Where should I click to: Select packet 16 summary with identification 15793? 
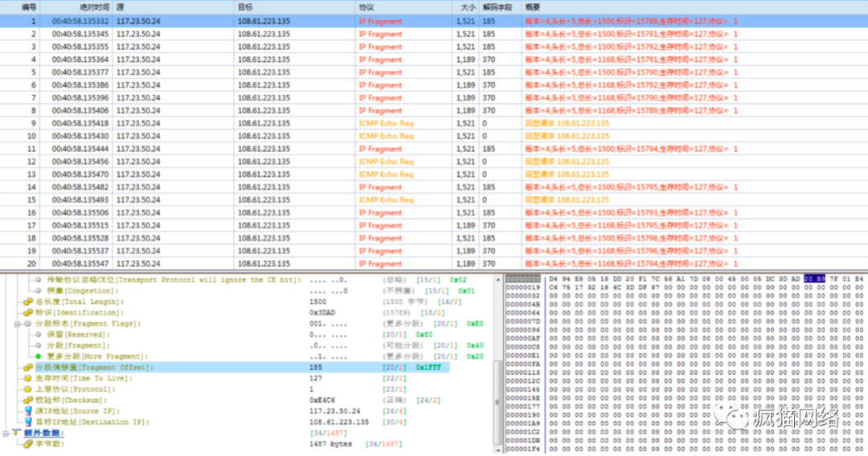point(631,212)
